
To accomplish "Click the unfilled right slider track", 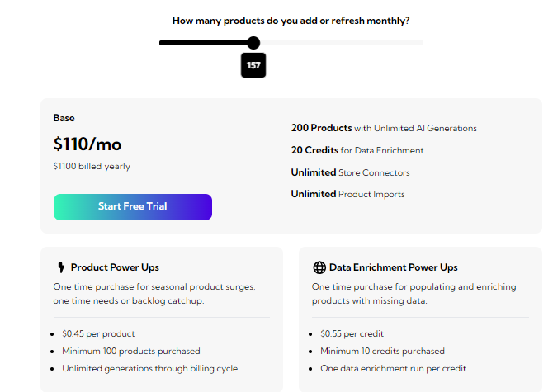I will [x=342, y=43].
